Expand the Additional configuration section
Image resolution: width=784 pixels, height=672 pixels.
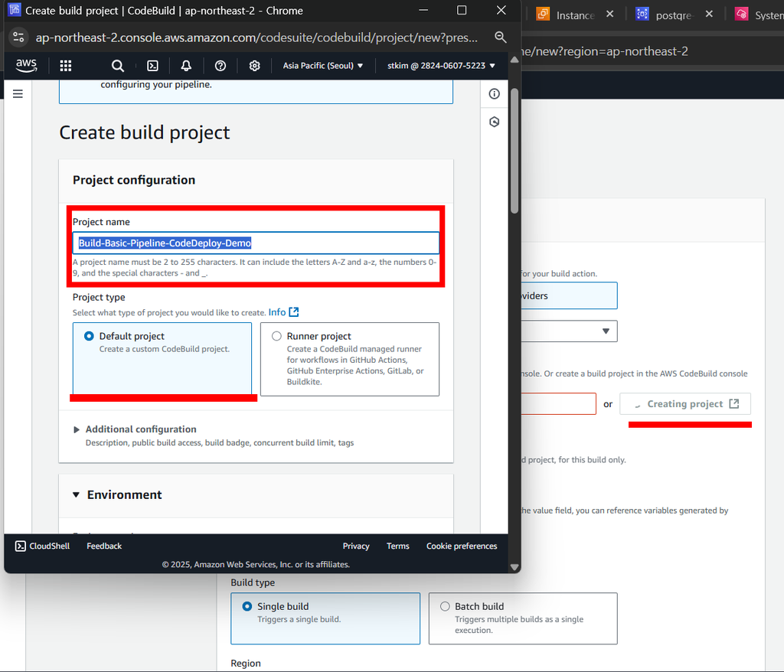[x=141, y=429]
